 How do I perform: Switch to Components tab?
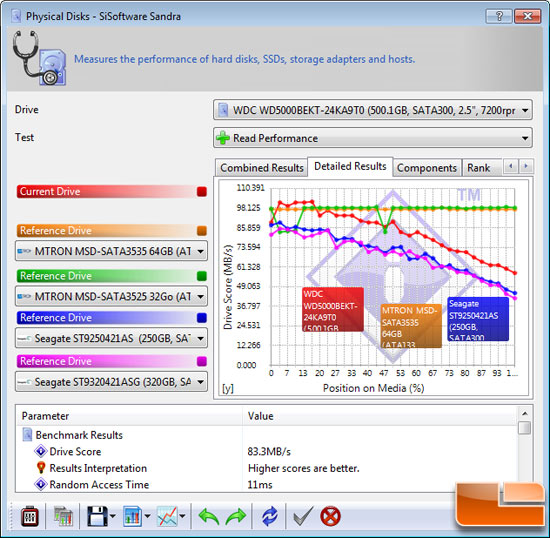427,168
